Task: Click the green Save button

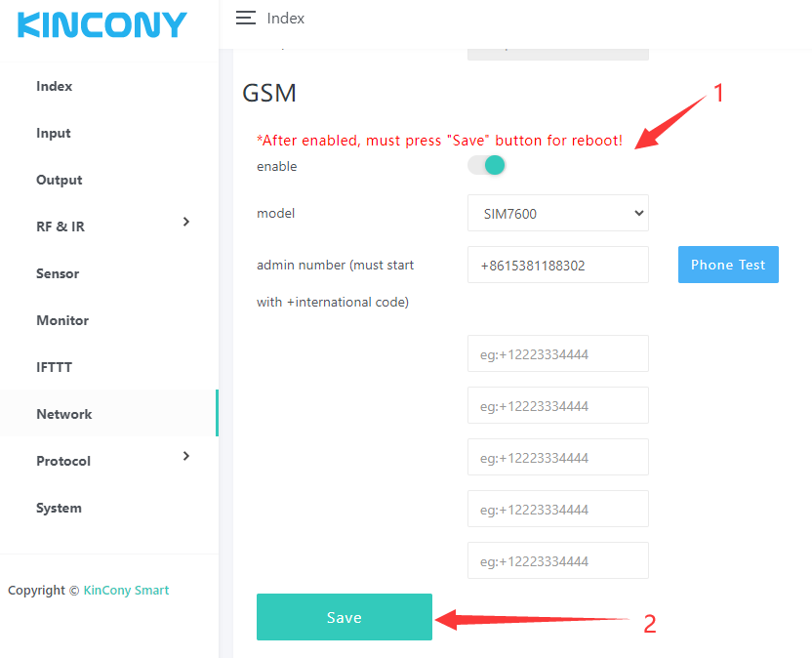Action: pyautogui.click(x=345, y=617)
